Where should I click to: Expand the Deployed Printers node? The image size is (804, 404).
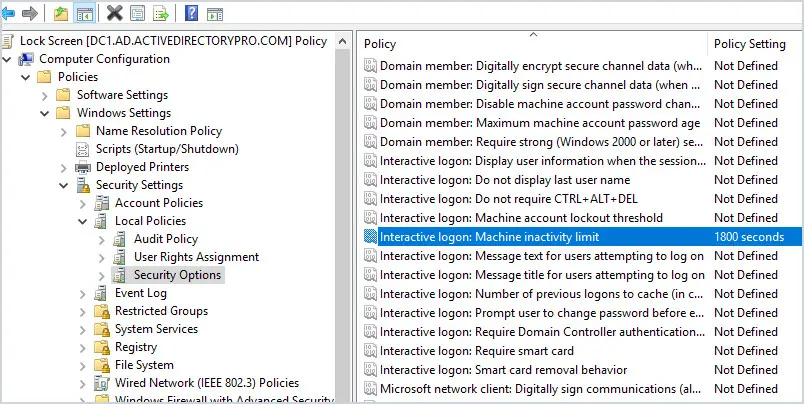[64, 167]
